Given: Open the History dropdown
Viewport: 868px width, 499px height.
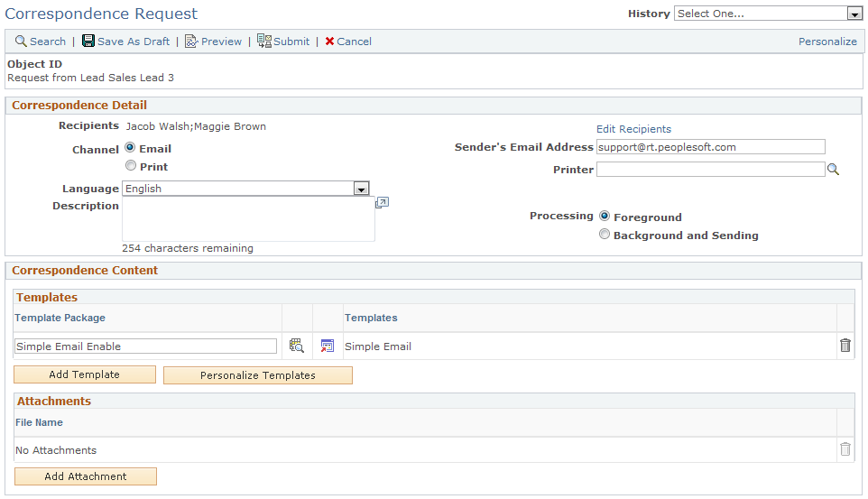Looking at the screenshot, I should coord(854,14).
